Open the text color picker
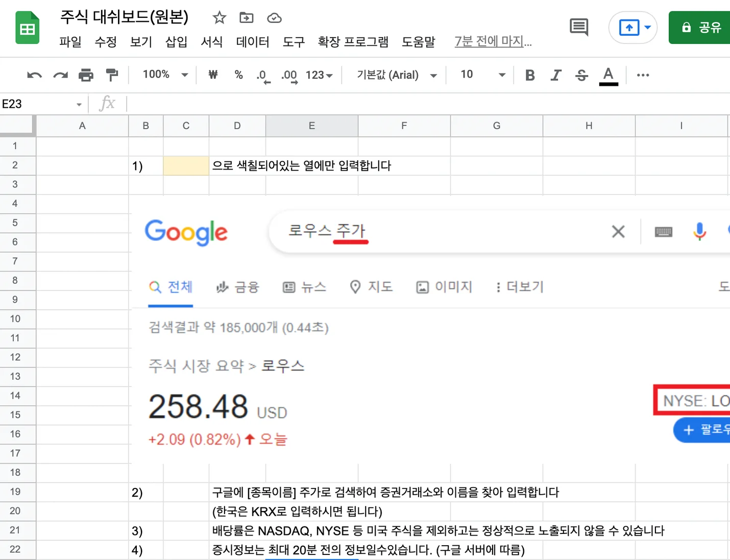Viewport: 730px width, 560px height. (608, 76)
